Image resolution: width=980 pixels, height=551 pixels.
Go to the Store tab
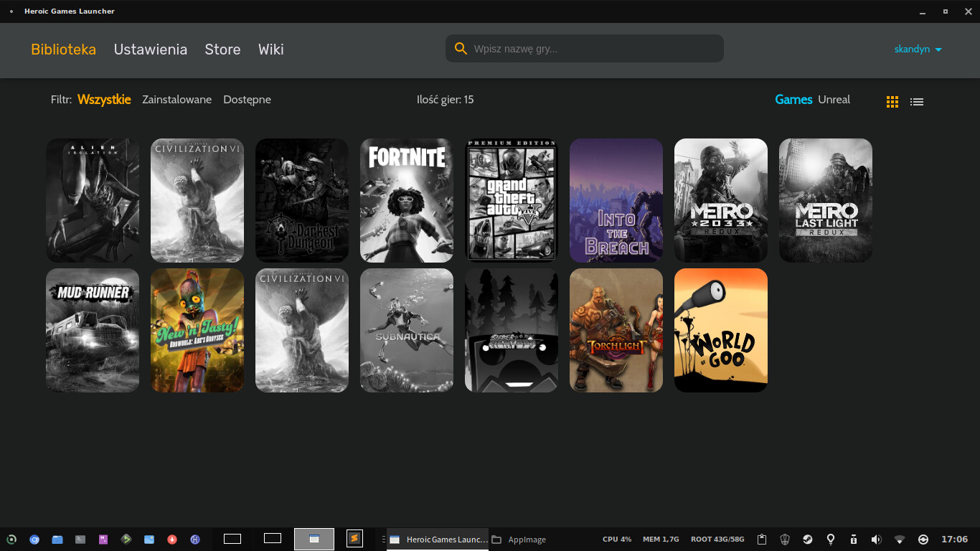pos(222,50)
